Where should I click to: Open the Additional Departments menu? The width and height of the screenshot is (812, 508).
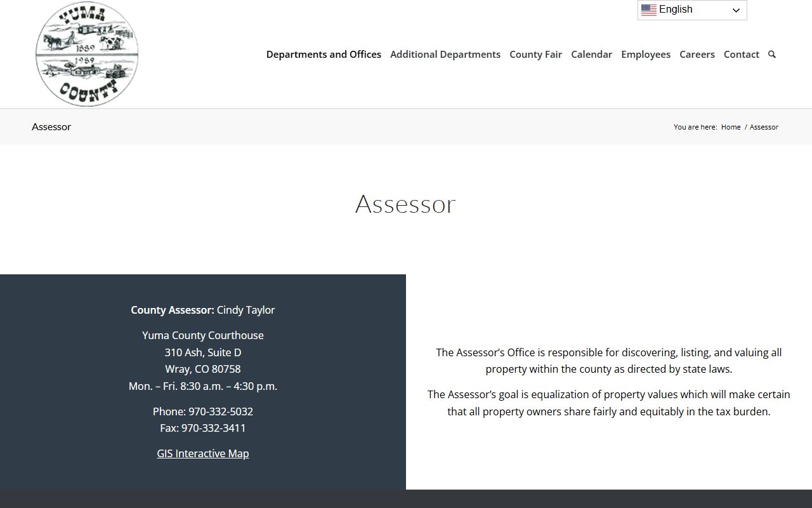[445, 55]
